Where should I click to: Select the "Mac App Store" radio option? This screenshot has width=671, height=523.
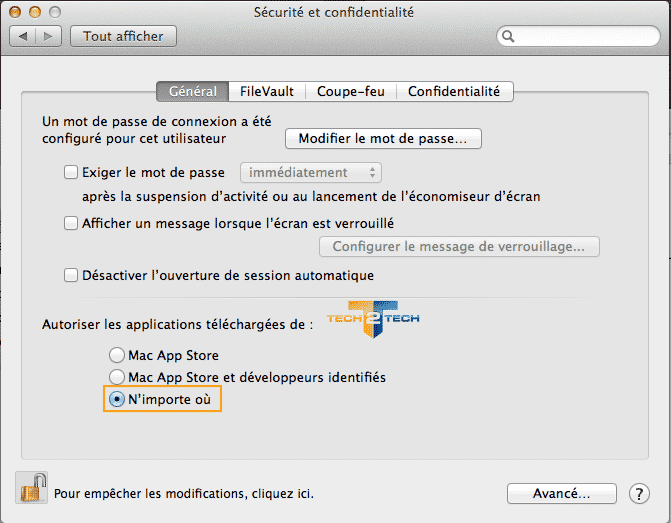click(x=118, y=355)
